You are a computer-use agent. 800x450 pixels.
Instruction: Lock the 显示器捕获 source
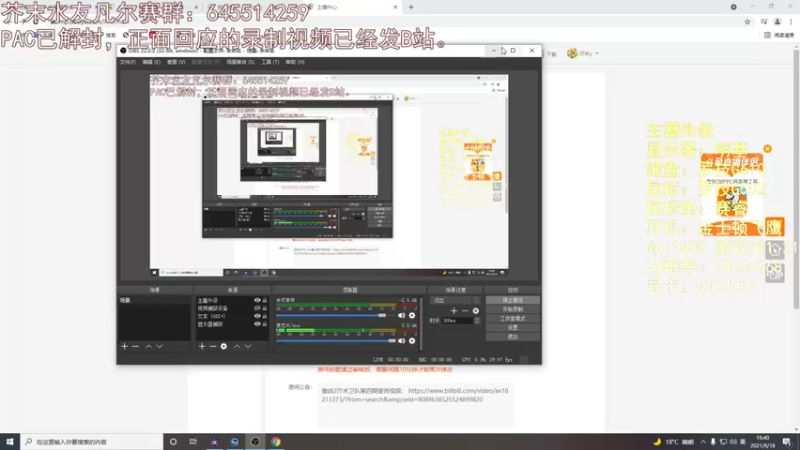click(264, 324)
